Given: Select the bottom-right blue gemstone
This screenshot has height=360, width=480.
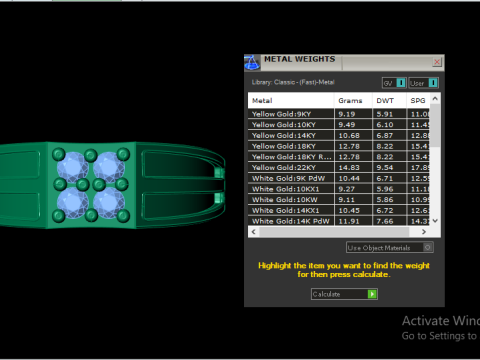Looking at the screenshot, I should (x=109, y=203).
